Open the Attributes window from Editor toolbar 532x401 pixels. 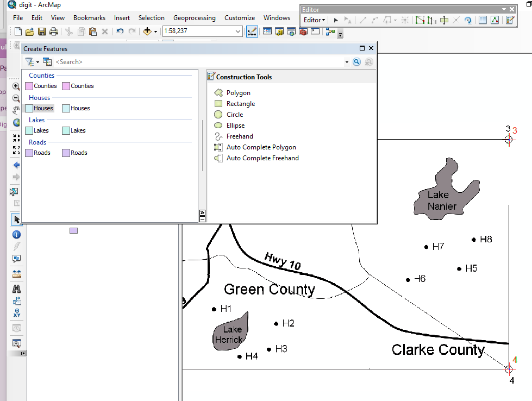coord(483,20)
